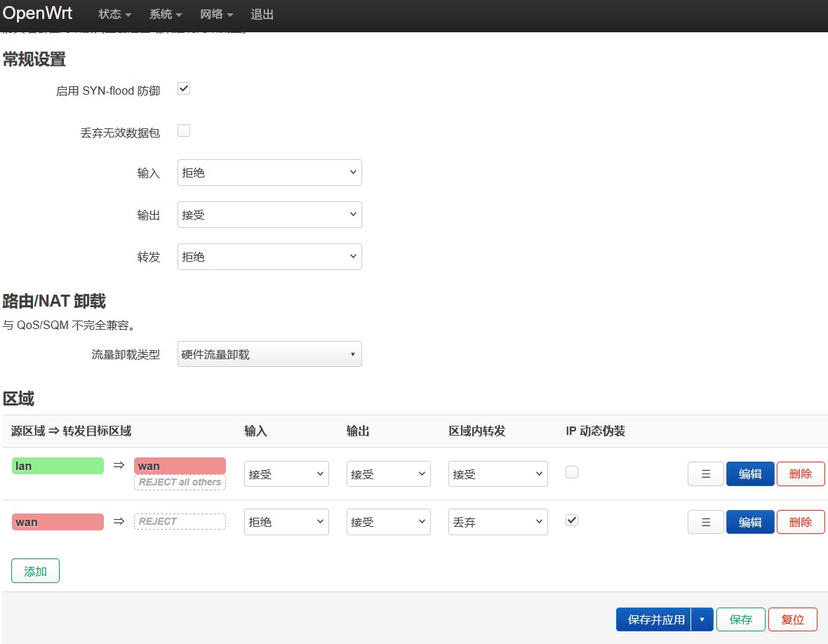Click 编辑 for the lan zone
The width and height of the screenshot is (828, 644).
tap(749, 474)
